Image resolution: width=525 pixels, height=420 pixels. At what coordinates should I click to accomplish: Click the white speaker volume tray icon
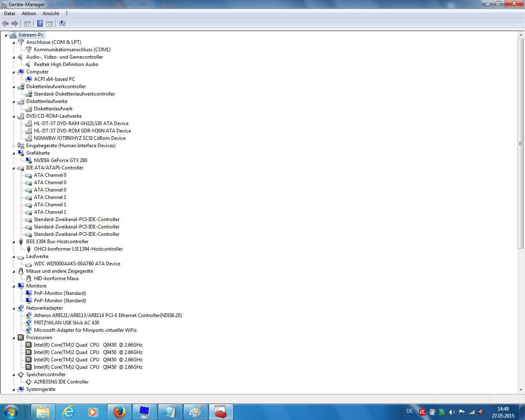[452, 412]
